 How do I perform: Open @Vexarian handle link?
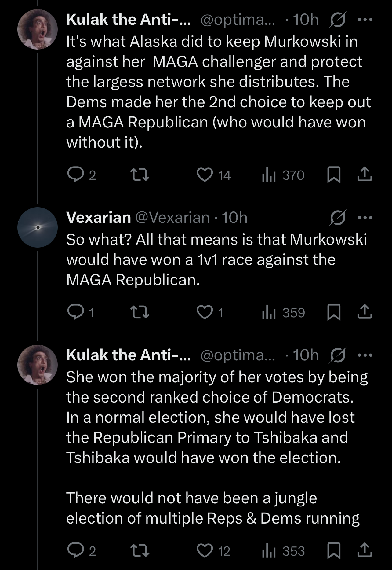172,218
